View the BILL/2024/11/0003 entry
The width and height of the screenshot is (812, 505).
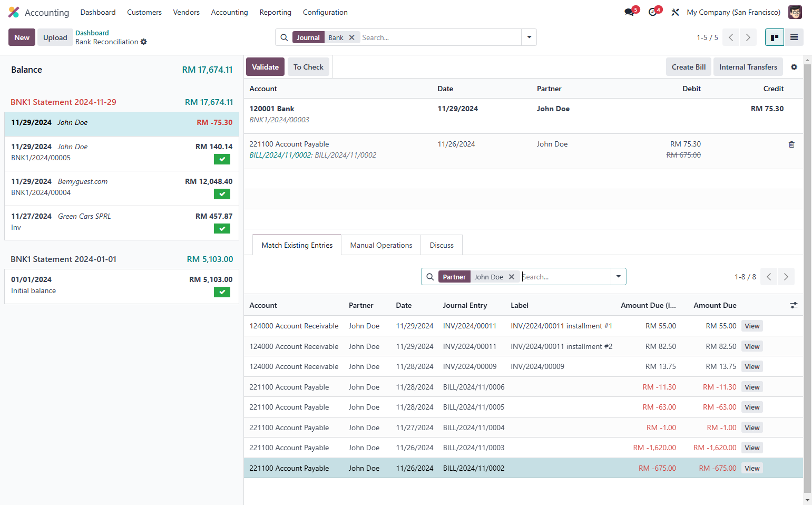[x=752, y=448]
